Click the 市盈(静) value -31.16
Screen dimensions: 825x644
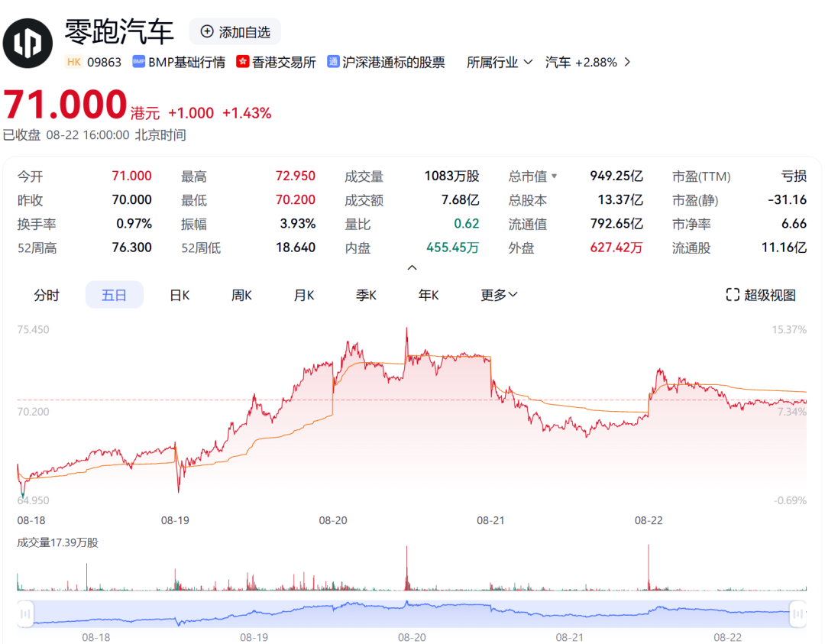click(787, 200)
